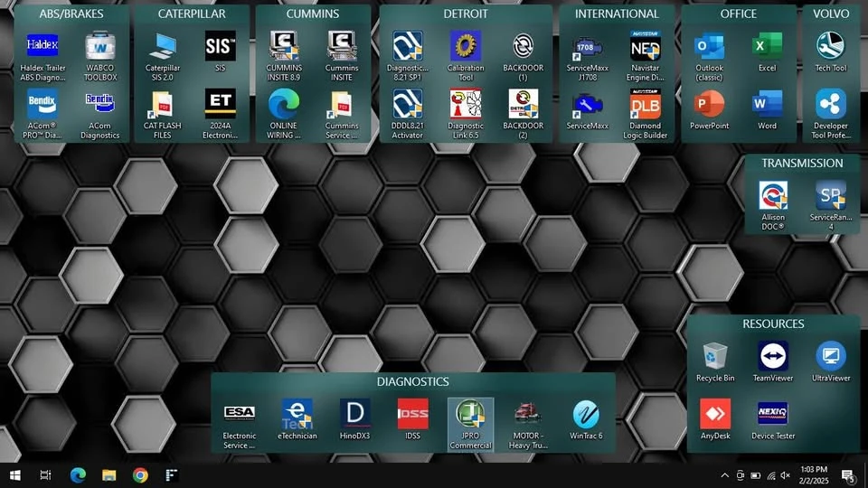Launch WABCO TOOLBOX shortcut
The width and height of the screenshot is (868, 488).
tap(100, 56)
